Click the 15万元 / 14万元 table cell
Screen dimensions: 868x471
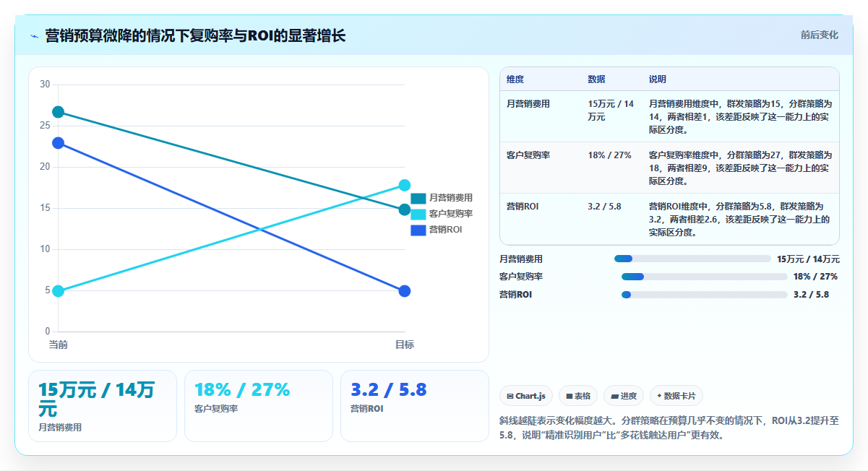(611, 111)
